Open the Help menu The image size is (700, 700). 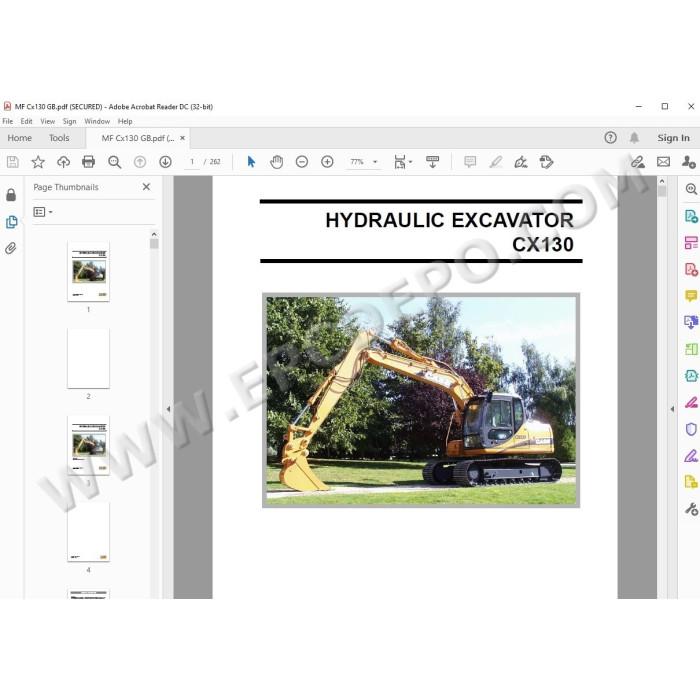[125, 121]
